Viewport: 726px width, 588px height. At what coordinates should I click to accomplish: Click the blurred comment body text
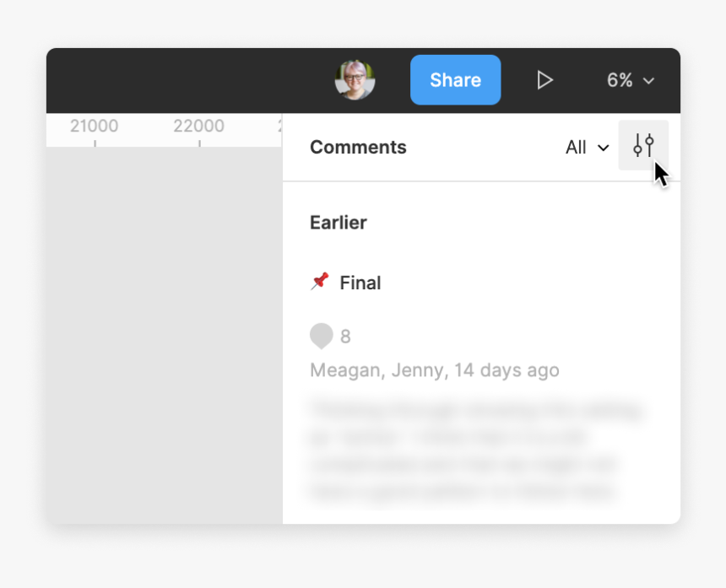click(477, 451)
